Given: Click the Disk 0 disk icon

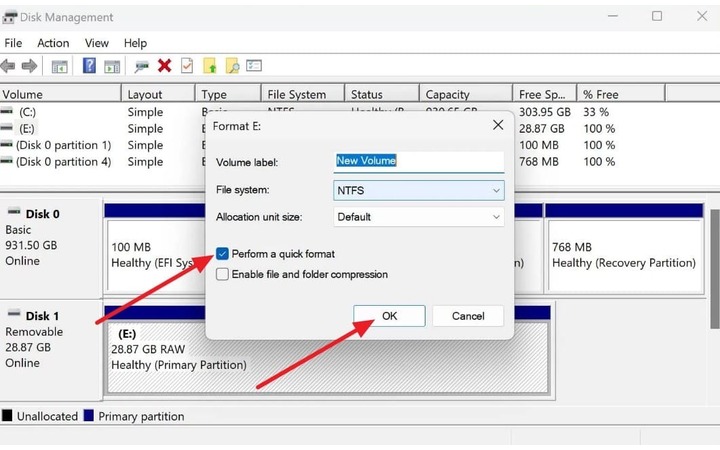Looking at the screenshot, I should [x=14, y=212].
